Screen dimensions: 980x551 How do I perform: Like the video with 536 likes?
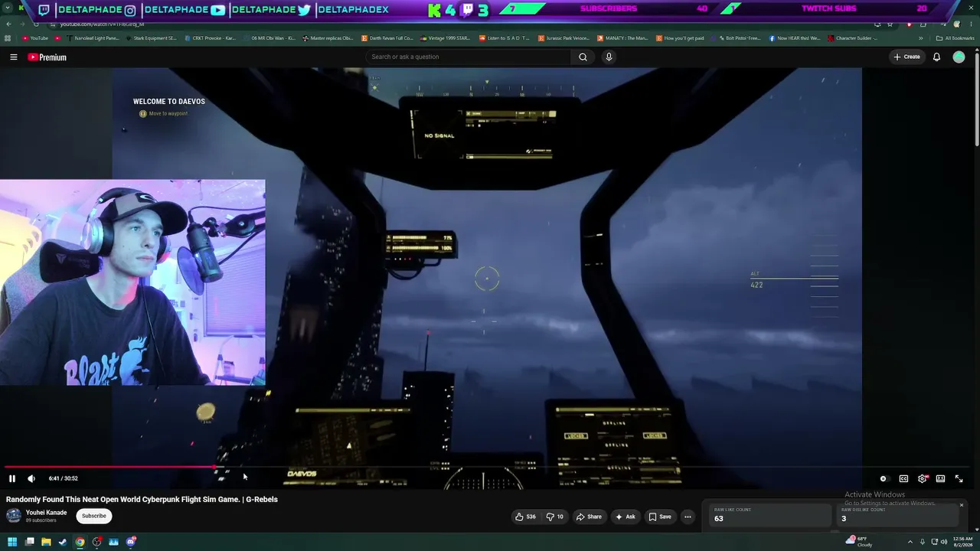pyautogui.click(x=525, y=517)
